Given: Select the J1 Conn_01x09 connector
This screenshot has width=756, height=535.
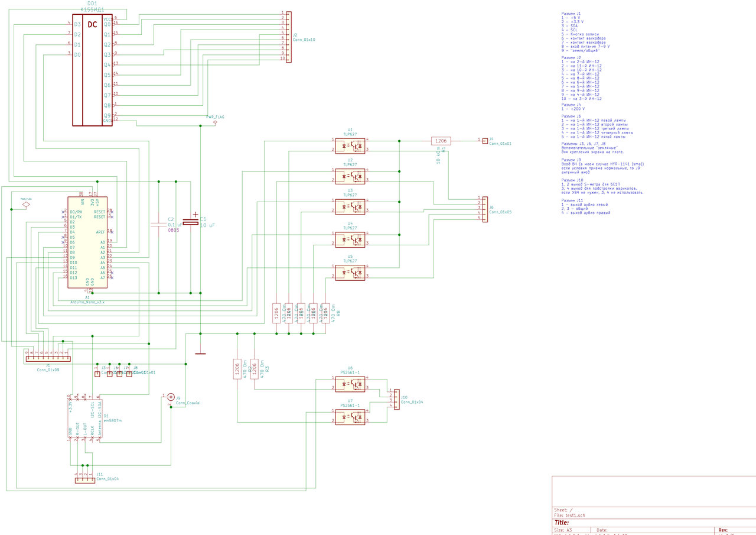Looking at the screenshot, I should point(47,358).
